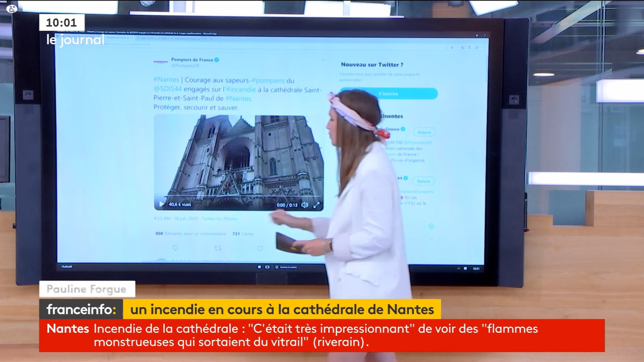Viewport: 644px width, 362px height.
Task: Open the @SDIS44 mention link
Action: [x=168, y=90]
